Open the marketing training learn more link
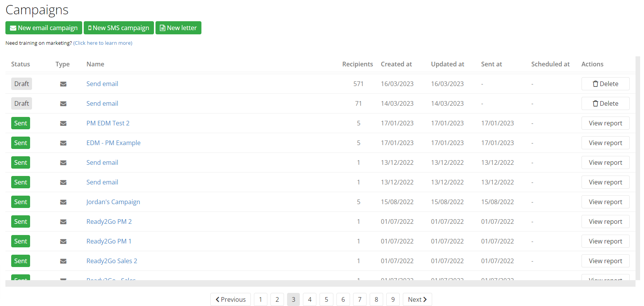Screen dimensions: 644x306 103,43
